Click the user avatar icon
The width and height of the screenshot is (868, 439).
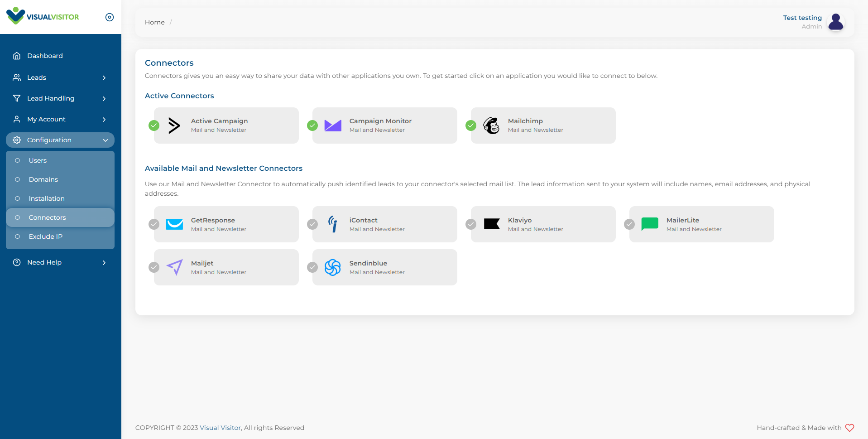[x=836, y=22]
